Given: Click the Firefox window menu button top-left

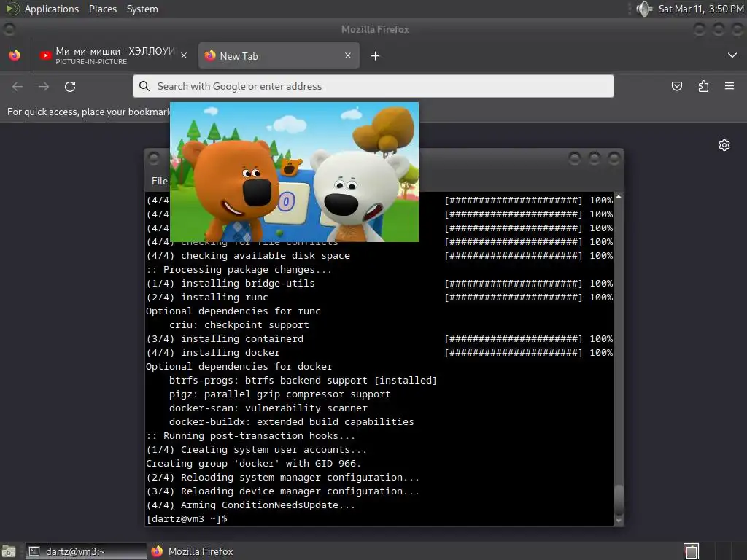Looking at the screenshot, I should click(x=9, y=29).
